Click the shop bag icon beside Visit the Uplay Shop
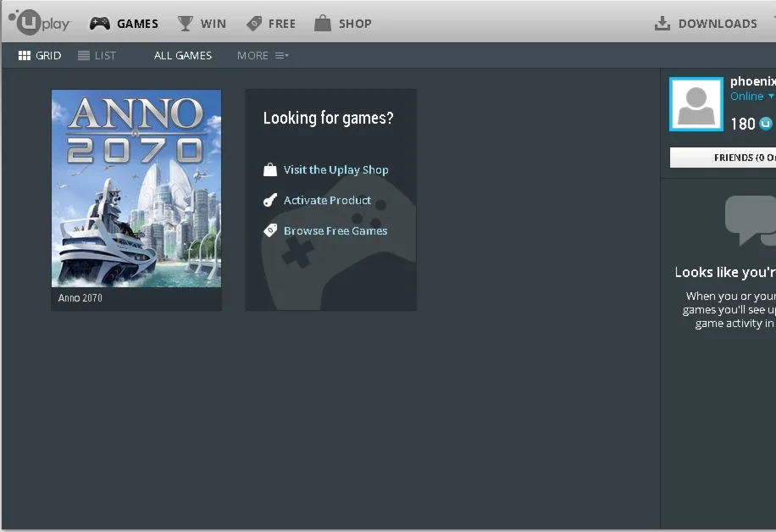Image resolution: width=776 pixels, height=532 pixels. (271, 169)
